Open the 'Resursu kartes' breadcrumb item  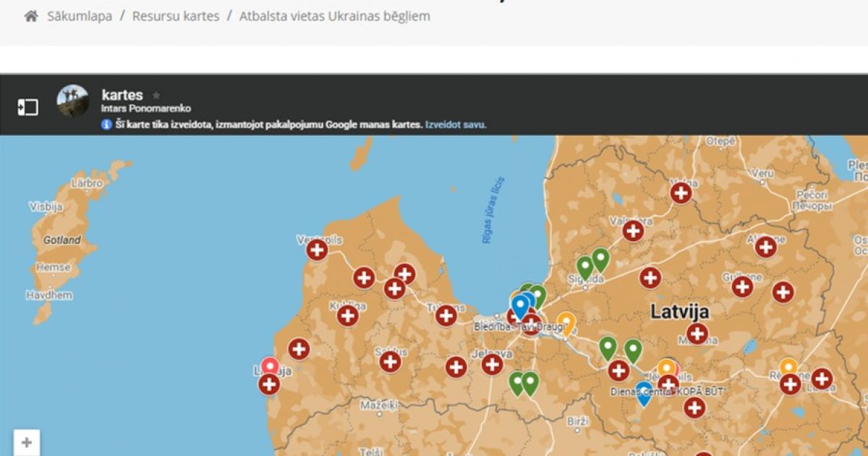click(x=176, y=16)
